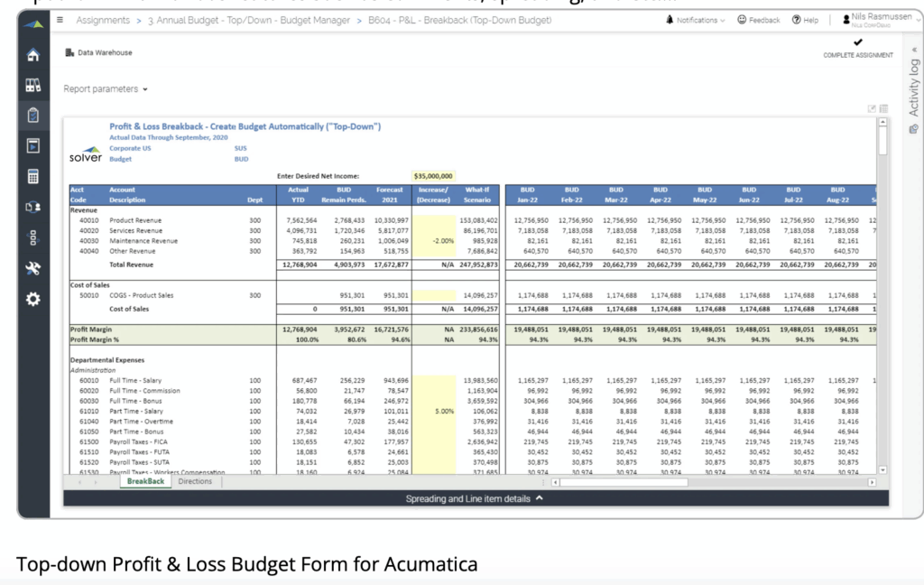Select the Assignments clipboard icon in sidebar
Screen dimensions: 924x585
pos(32,114)
